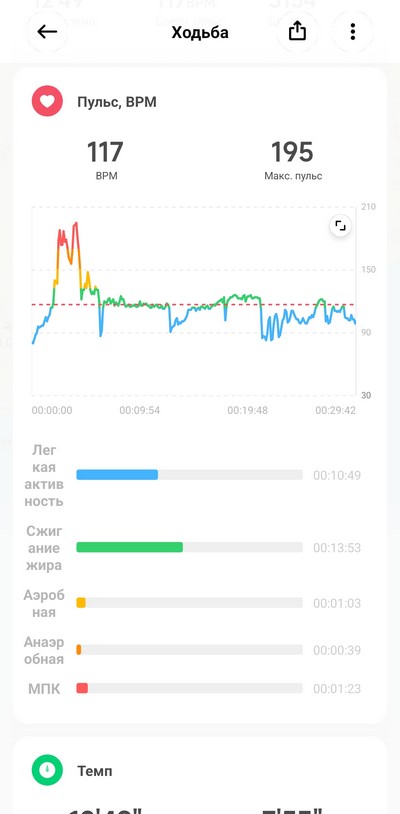Select the green Сжигание жира bar
The width and height of the screenshot is (400, 814).
coord(130,547)
